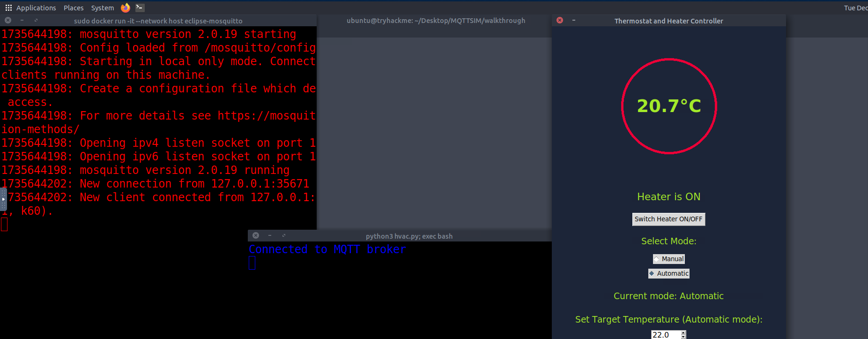Focus the walkthrough terminal by its title bar
Image resolution: width=868 pixels, height=339 pixels.
[436, 21]
